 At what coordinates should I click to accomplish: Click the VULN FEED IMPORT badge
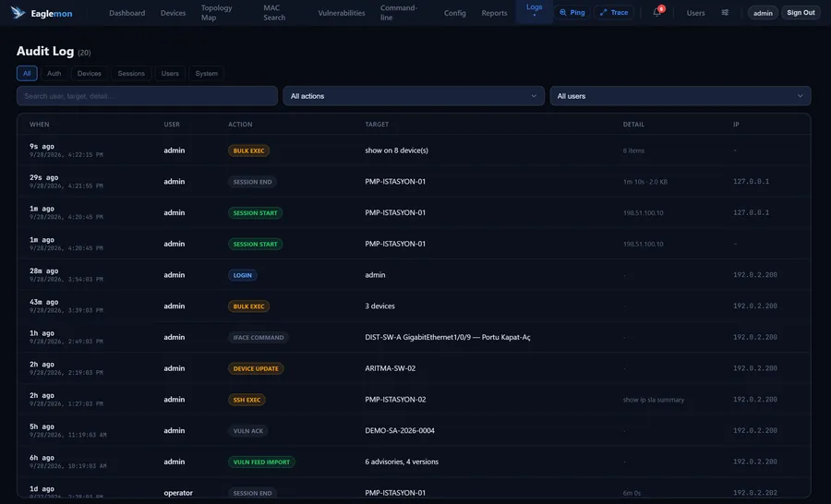click(261, 462)
